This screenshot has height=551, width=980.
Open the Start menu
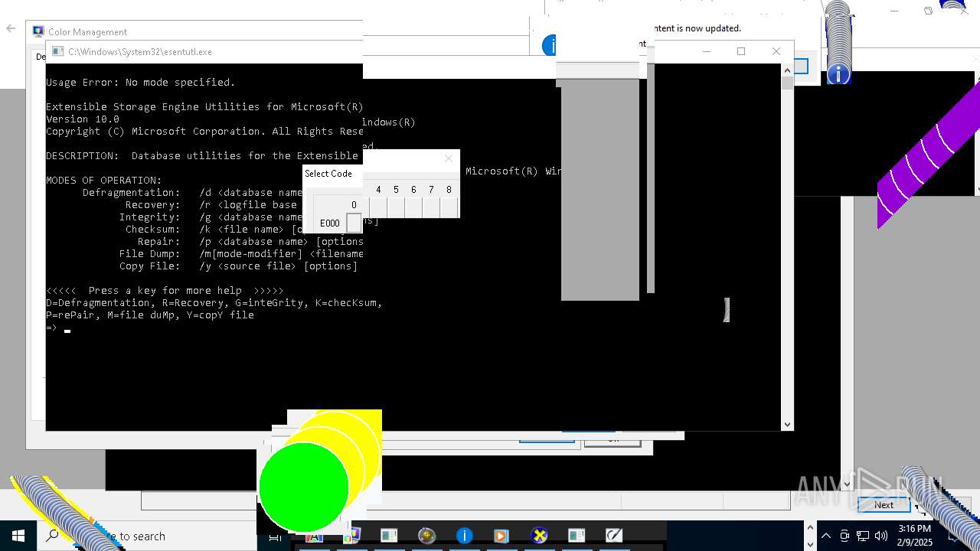click(x=18, y=536)
